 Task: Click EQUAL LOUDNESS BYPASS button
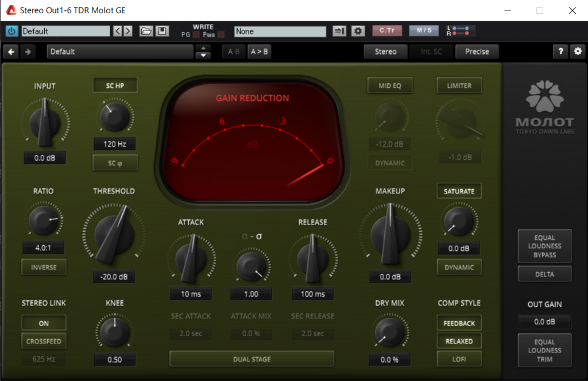pyautogui.click(x=545, y=246)
